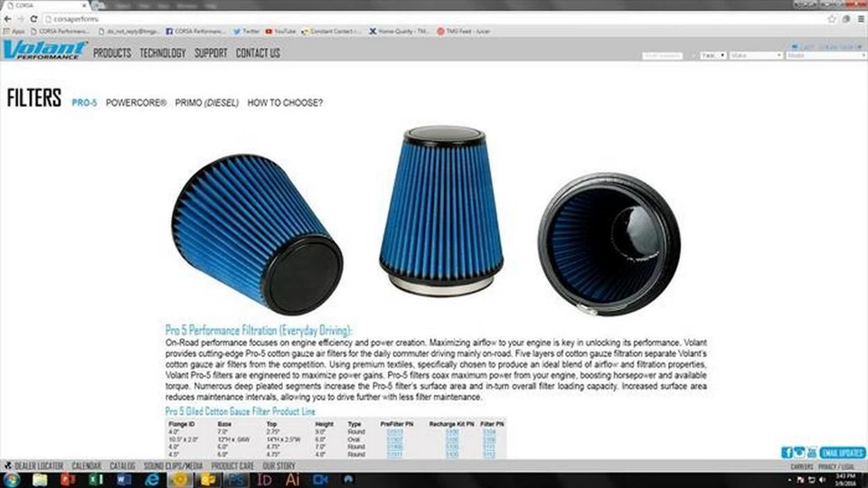Image resolution: width=868 pixels, height=488 pixels.
Task: Open Outlook from the taskbar
Action: [x=208, y=480]
